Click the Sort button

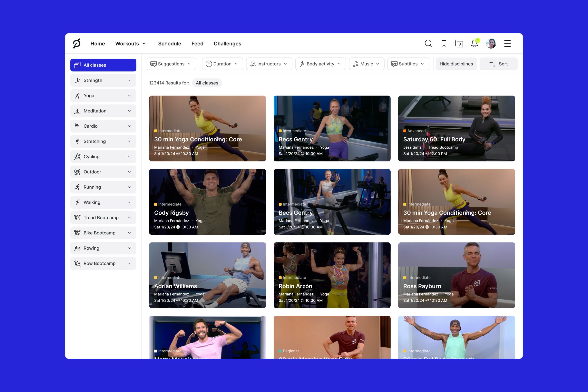(498, 64)
